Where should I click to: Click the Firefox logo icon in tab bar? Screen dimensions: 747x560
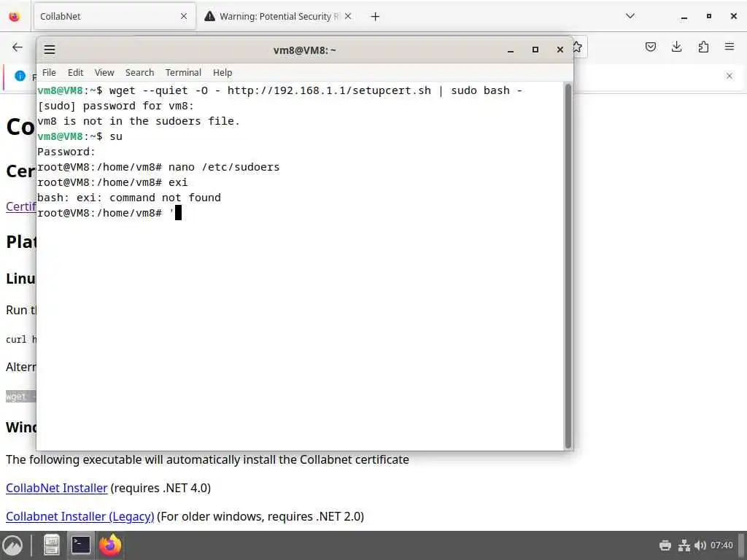click(15, 17)
